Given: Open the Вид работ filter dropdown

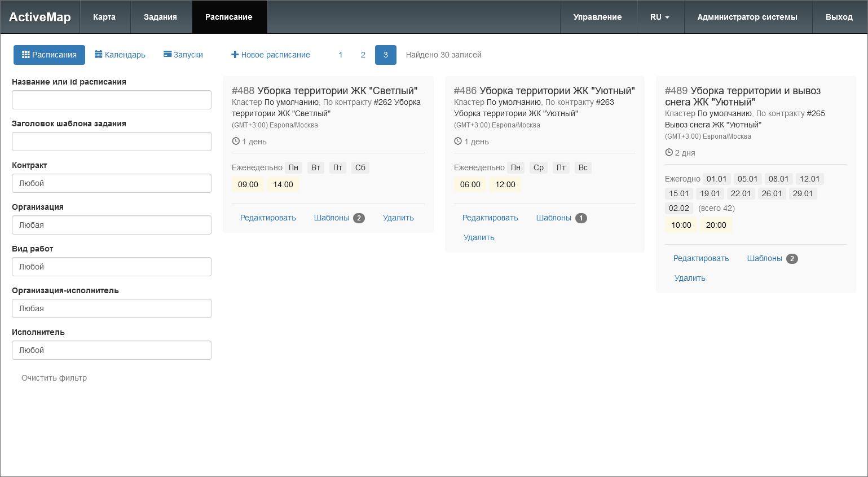Looking at the screenshot, I should pos(112,267).
